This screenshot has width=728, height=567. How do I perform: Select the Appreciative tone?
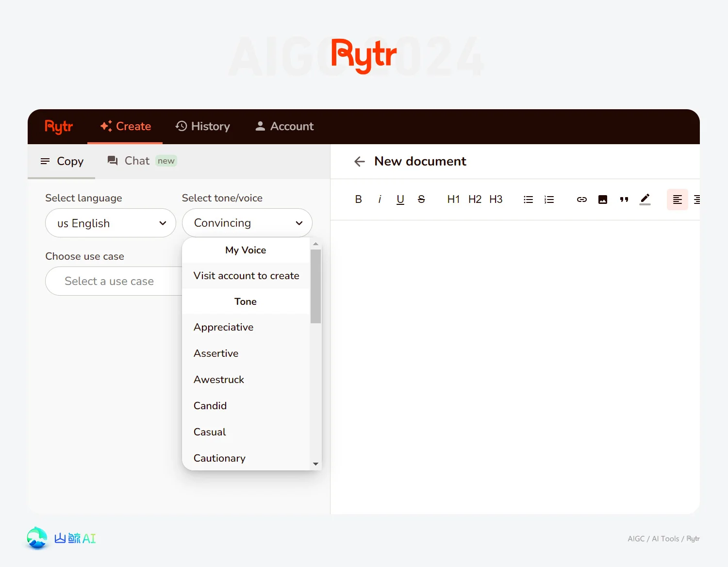click(246, 327)
